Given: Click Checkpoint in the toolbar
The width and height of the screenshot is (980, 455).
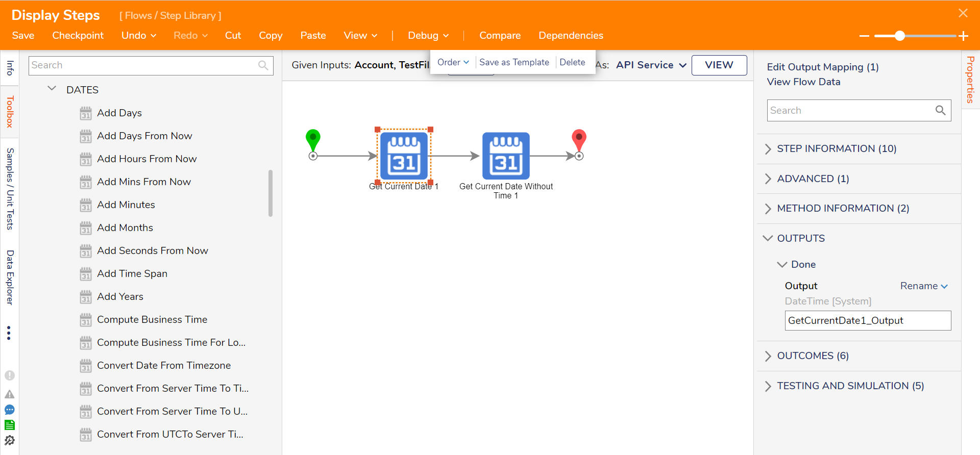Looking at the screenshot, I should click(78, 35).
